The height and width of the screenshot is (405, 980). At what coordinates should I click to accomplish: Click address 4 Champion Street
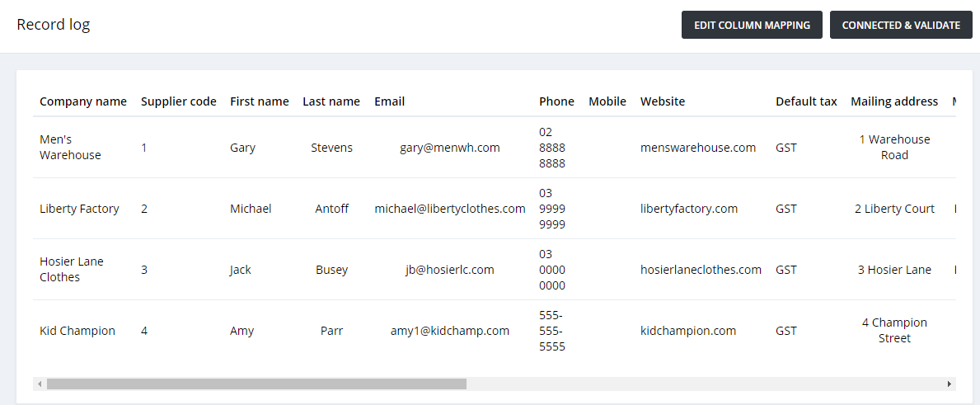(x=895, y=331)
